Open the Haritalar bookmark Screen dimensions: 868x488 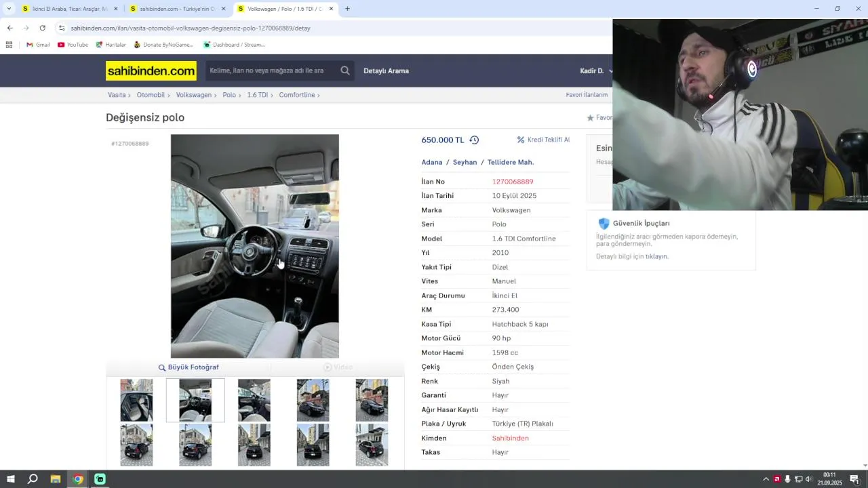tap(111, 45)
